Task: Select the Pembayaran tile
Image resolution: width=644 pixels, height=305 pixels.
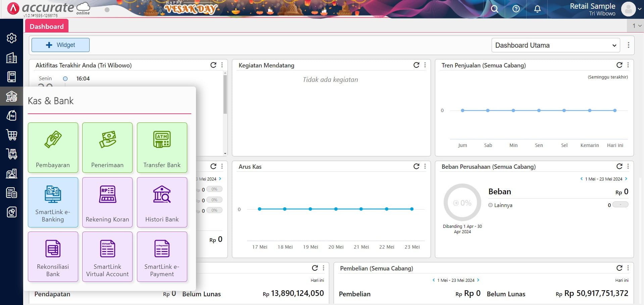Action: coord(53,148)
